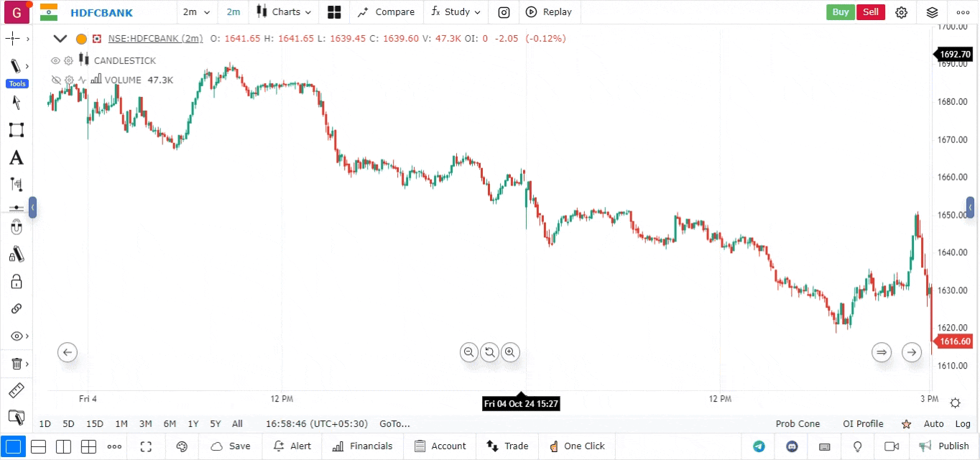This screenshot has width=980, height=460.
Task: Open the chart layout grid icon
Action: [x=333, y=12]
